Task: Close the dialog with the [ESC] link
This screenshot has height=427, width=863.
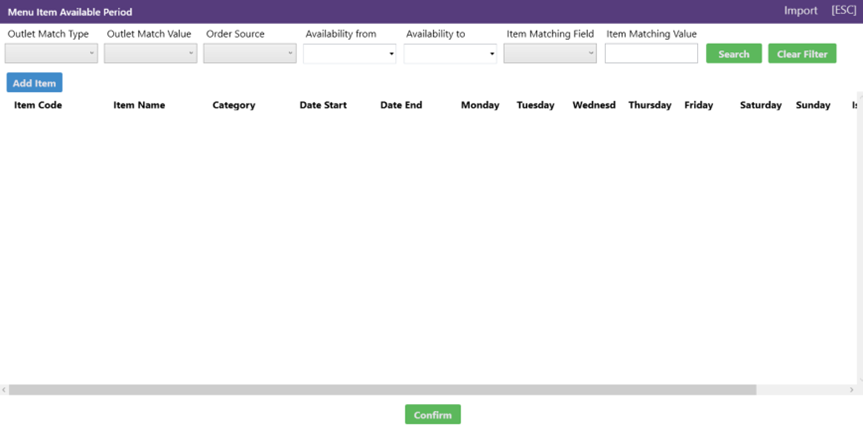Action: (843, 11)
